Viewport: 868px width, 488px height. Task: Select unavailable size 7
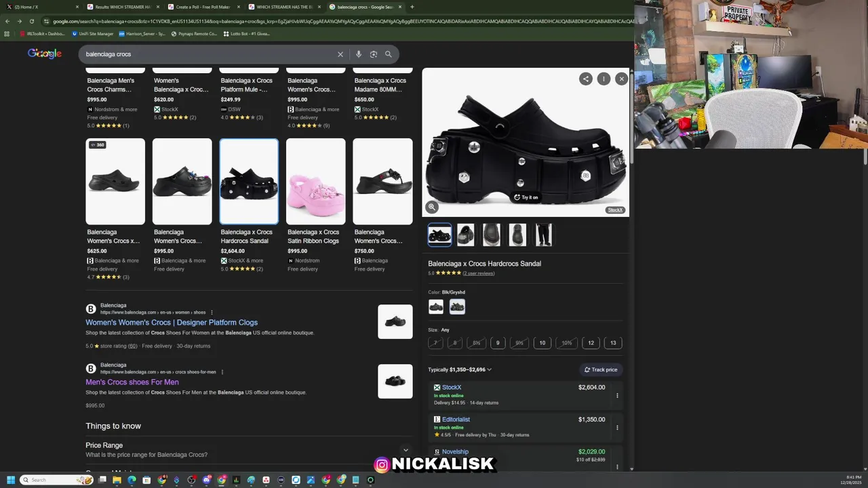point(436,343)
